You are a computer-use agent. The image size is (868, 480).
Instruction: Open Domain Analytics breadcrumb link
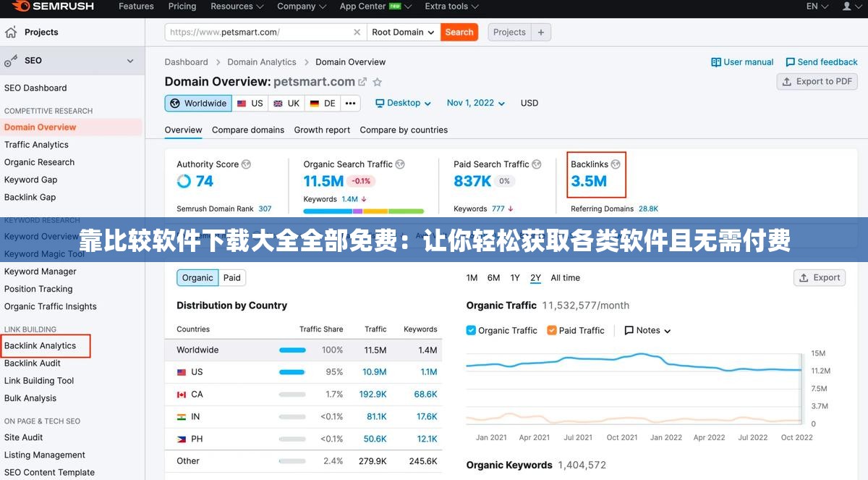click(262, 62)
